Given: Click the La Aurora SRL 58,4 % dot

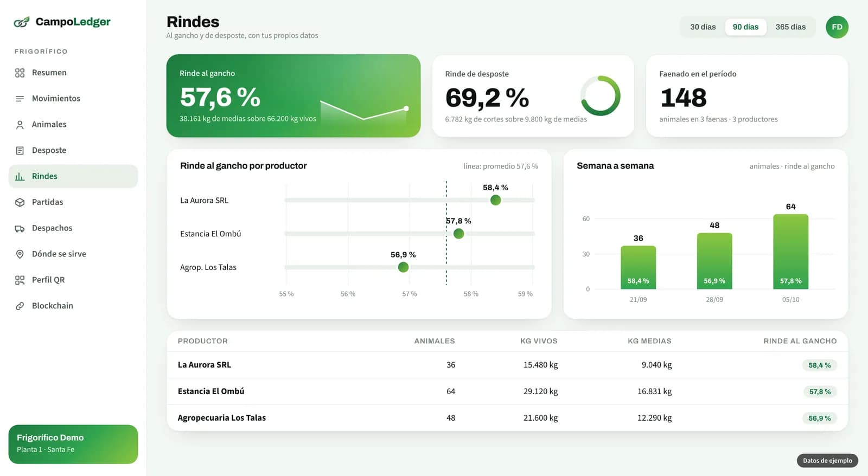Looking at the screenshot, I should (495, 200).
